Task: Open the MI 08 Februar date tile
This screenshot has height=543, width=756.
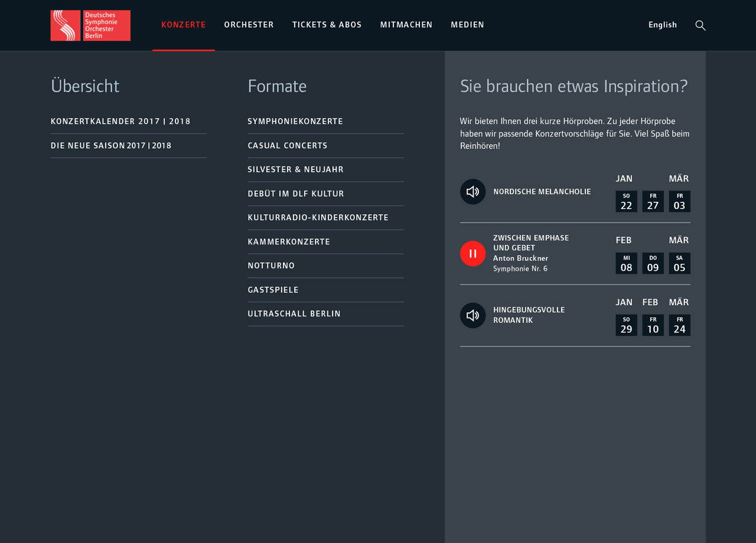Action: point(626,263)
